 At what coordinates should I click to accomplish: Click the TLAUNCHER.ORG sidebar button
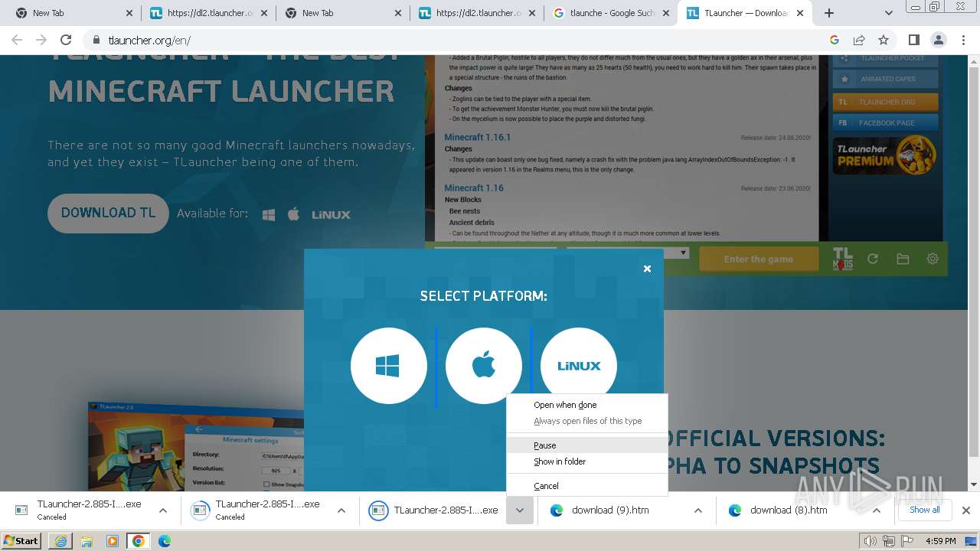pyautogui.click(x=885, y=102)
